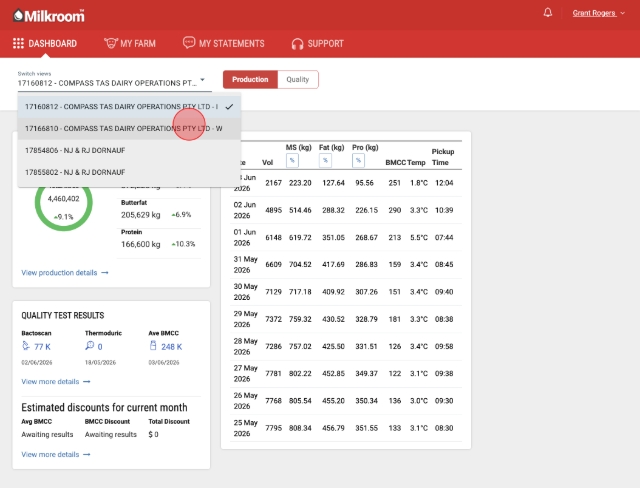Screen dimensions: 640x488
Task: Click Pro value 328.79
Action: [367, 319]
